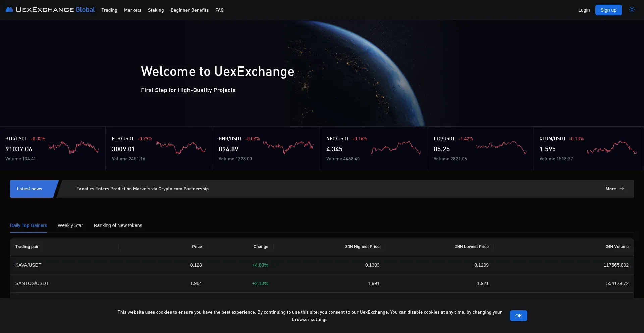This screenshot has height=333, width=644.
Task: Open Beginner Benefits in navigation
Action: (190, 10)
